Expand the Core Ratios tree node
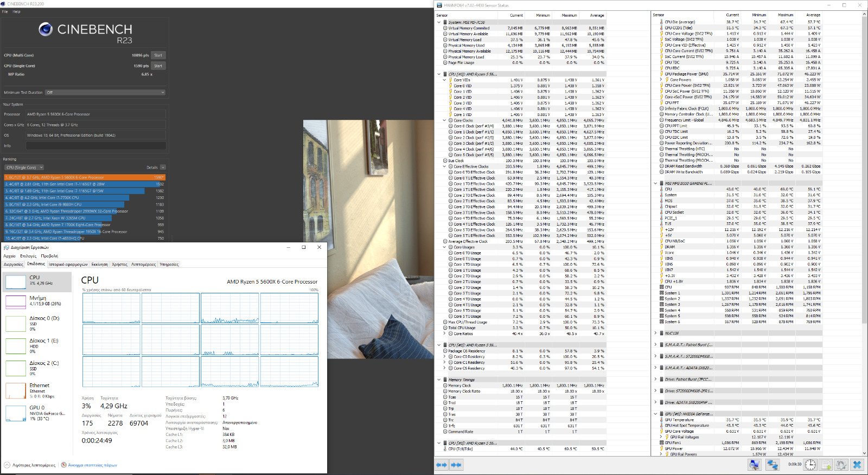The image size is (868, 475). [444, 333]
